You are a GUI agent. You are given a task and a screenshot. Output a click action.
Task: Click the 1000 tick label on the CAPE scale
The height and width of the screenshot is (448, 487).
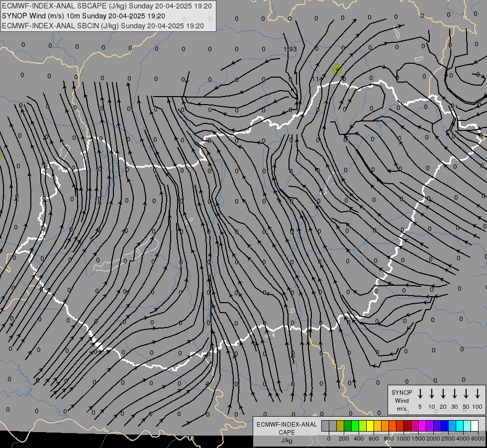(403, 439)
